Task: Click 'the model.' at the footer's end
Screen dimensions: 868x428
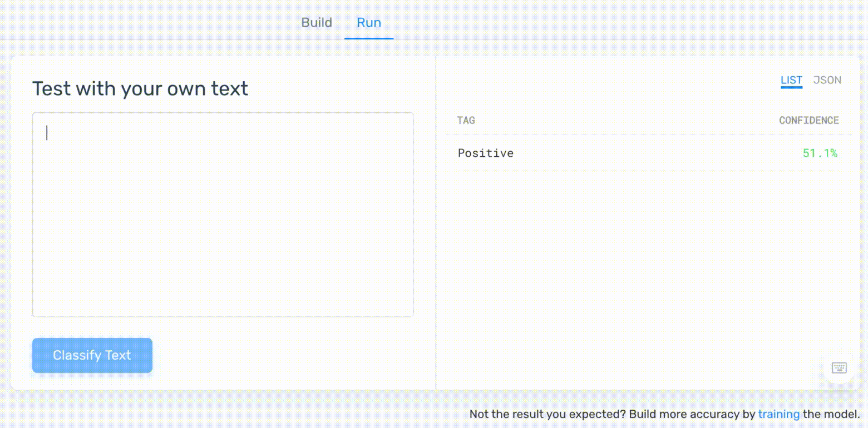Action: [x=831, y=414]
